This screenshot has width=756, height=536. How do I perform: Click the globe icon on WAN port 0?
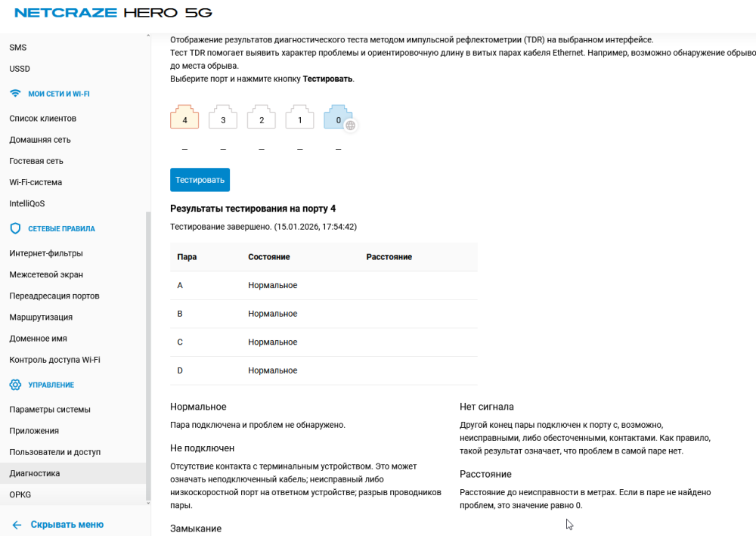pyautogui.click(x=349, y=126)
